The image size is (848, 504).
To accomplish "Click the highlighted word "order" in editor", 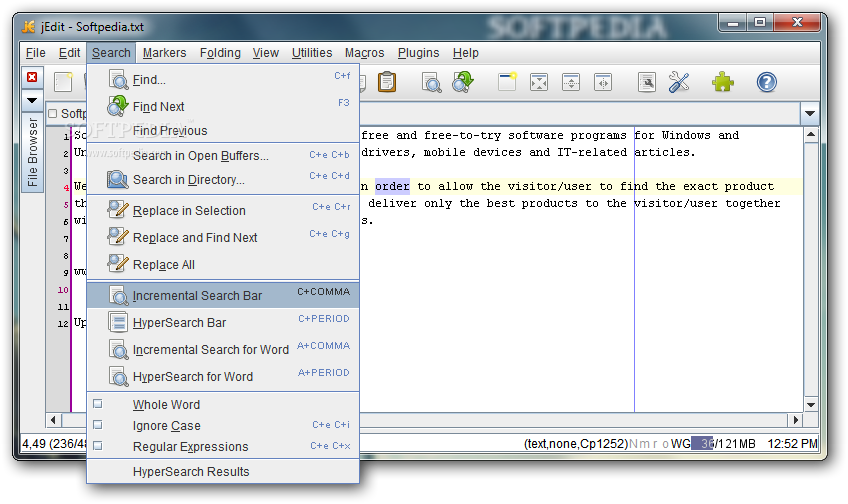I will click(392, 187).
